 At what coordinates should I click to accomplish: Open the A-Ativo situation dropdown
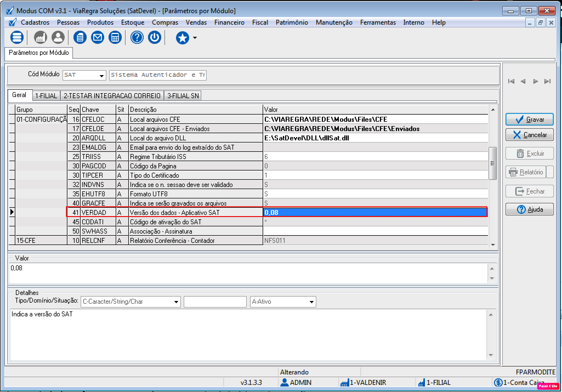tap(311, 302)
